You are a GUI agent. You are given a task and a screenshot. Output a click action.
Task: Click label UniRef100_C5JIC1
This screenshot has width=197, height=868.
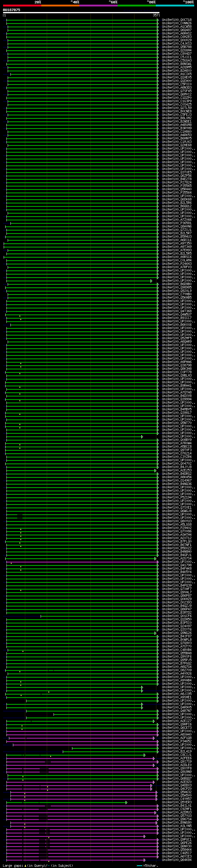177,57
